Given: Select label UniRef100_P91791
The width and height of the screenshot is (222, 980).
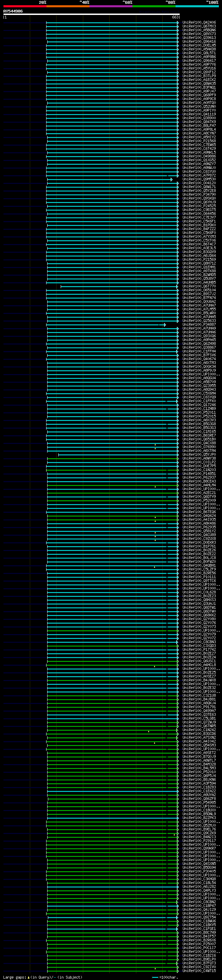Looking at the screenshot, I should click(x=199, y=707).
